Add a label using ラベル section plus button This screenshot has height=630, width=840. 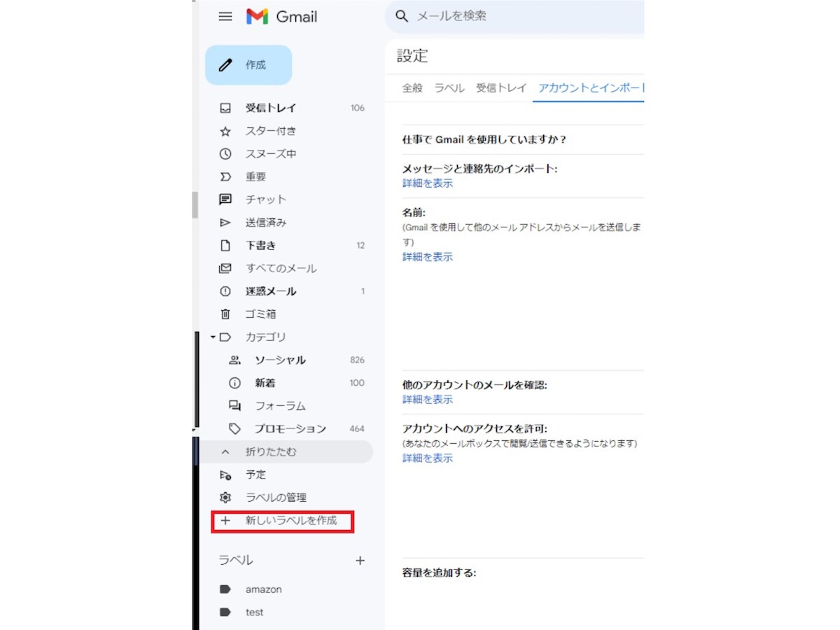click(360, 560)
